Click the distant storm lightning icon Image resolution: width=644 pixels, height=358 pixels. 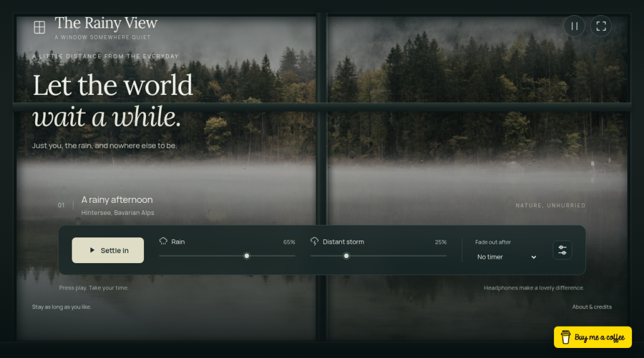[x=314, y=241]
